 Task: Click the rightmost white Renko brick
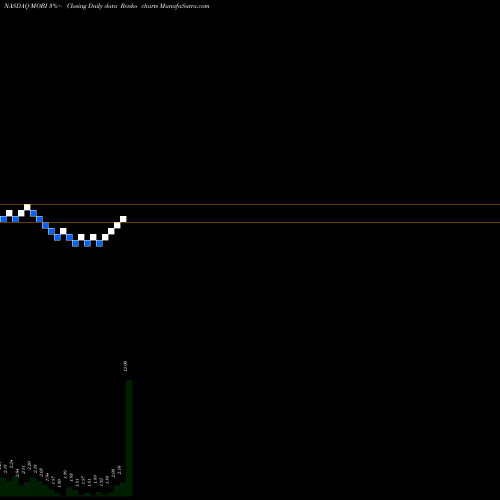[x=123, y=219]
